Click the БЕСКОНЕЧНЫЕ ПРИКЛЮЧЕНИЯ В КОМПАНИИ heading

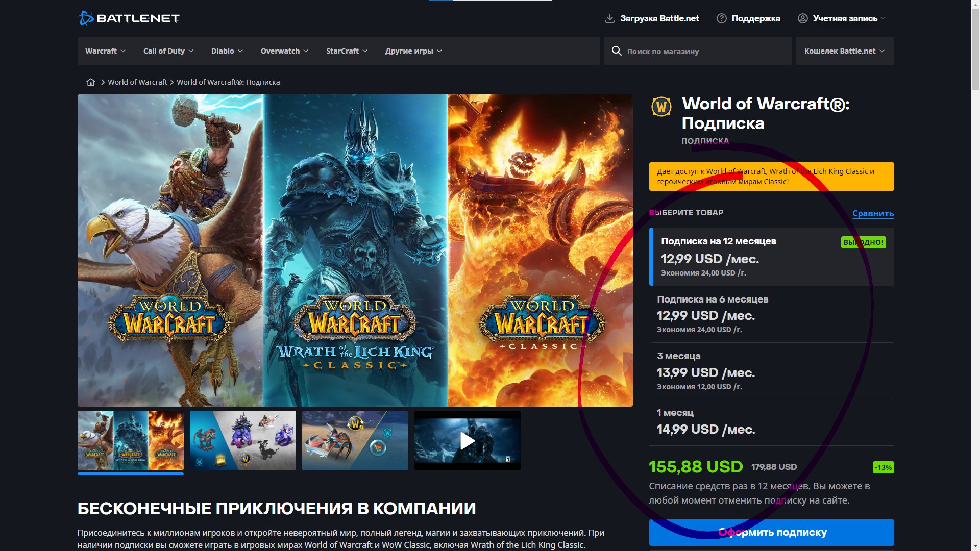pyautogui.click(x=277, y=509)
